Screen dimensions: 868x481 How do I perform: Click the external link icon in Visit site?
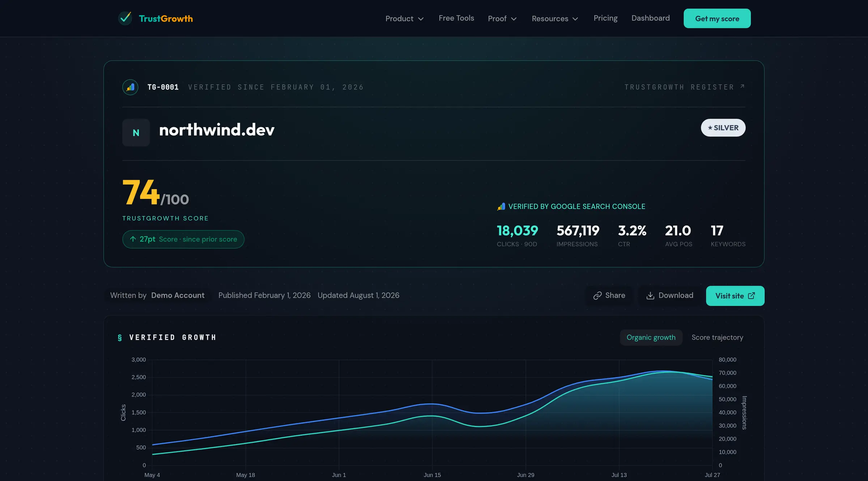coord(752,296)
